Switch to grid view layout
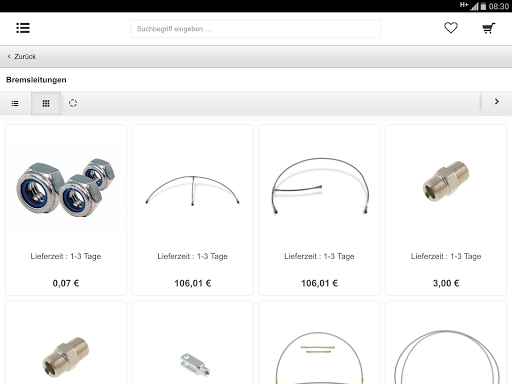Screen dimensions: 512x384 [46, 104]
